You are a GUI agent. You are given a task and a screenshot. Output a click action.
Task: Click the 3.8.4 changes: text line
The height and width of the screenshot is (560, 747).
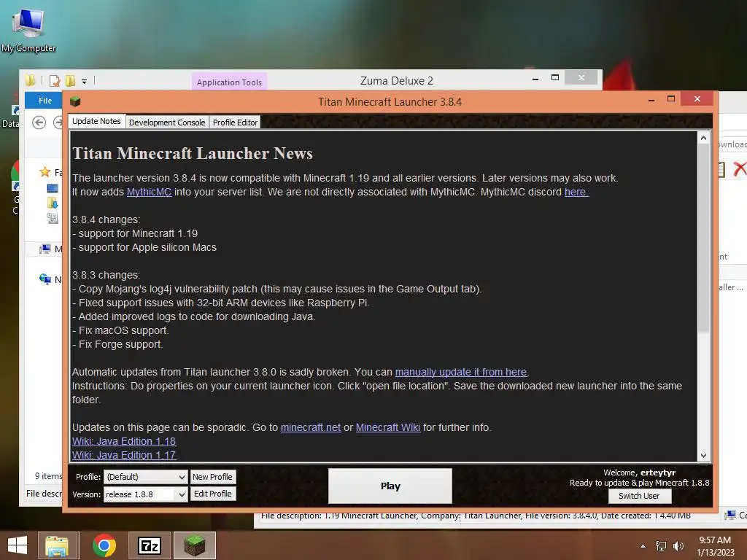coord(107,219)
